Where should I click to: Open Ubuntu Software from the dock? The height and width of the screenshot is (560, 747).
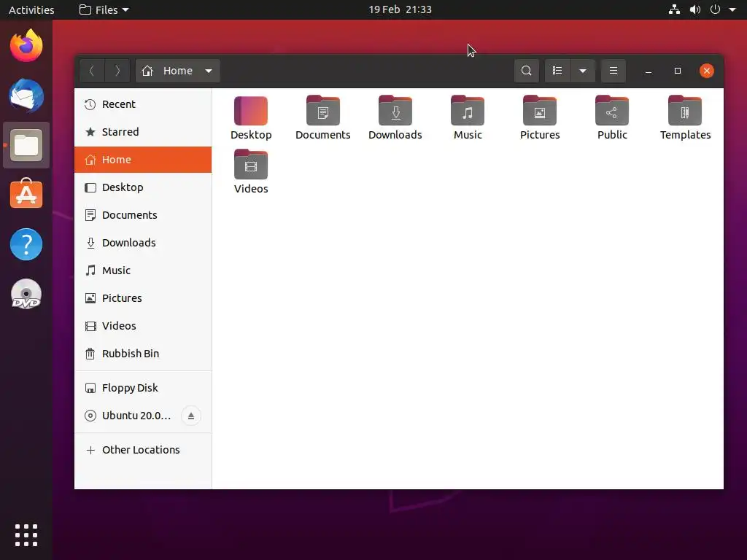point(26,194)
